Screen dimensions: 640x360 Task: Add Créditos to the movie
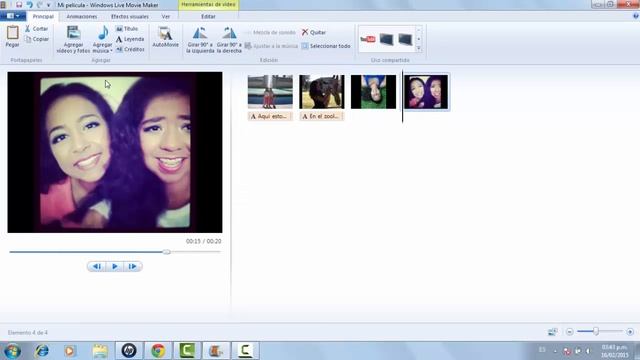point(130,49)
